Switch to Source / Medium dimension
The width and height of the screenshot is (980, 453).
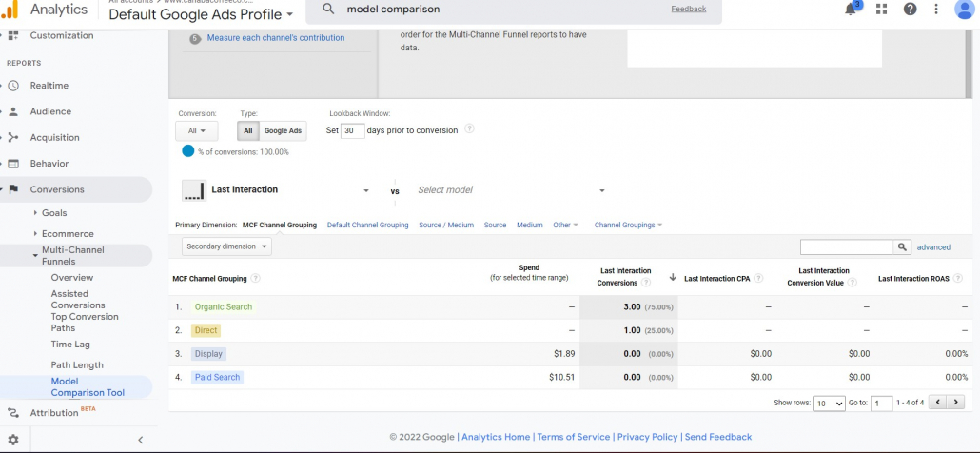(446, 225)
